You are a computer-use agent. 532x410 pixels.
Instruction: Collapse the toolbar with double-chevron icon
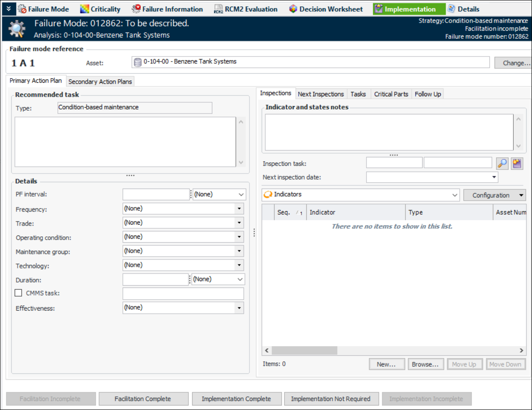click(x=8, y=9)
